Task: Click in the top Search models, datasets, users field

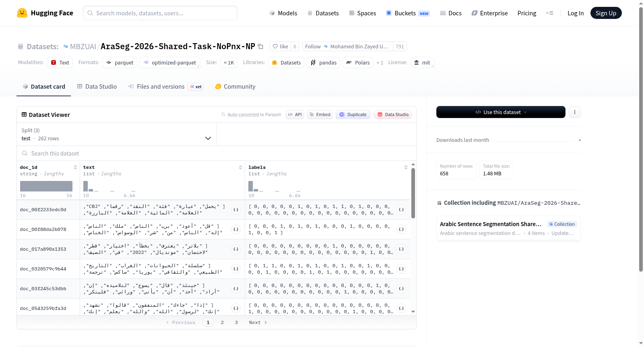Action: click(x=160, y=13)
